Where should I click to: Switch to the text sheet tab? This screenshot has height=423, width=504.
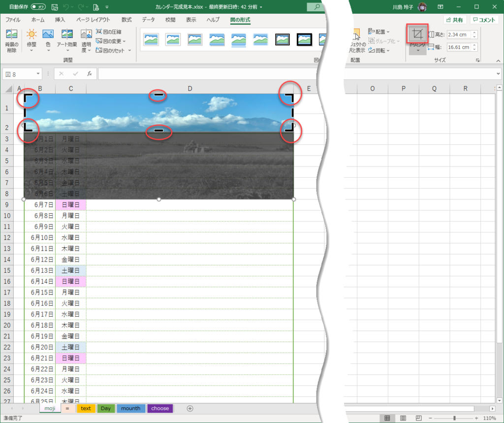(86, 408)
